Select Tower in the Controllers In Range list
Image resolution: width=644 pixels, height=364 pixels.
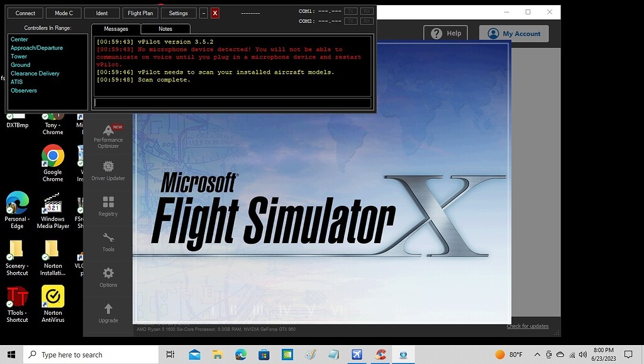(19, 56)
